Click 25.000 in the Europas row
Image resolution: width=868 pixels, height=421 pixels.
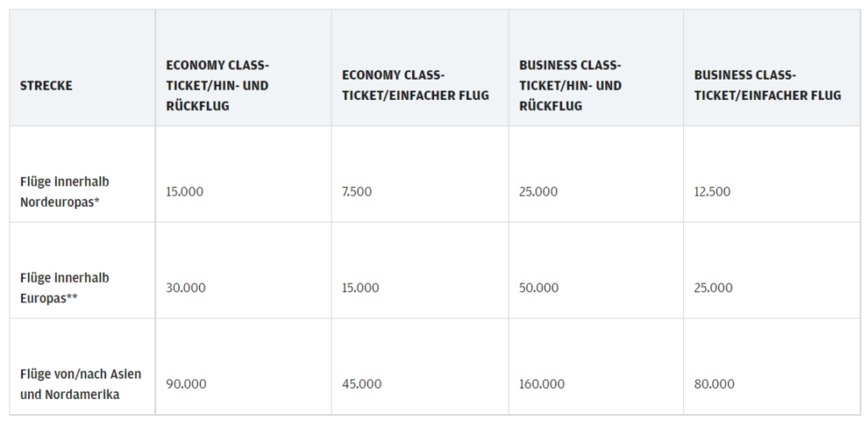tap(713, 288)
